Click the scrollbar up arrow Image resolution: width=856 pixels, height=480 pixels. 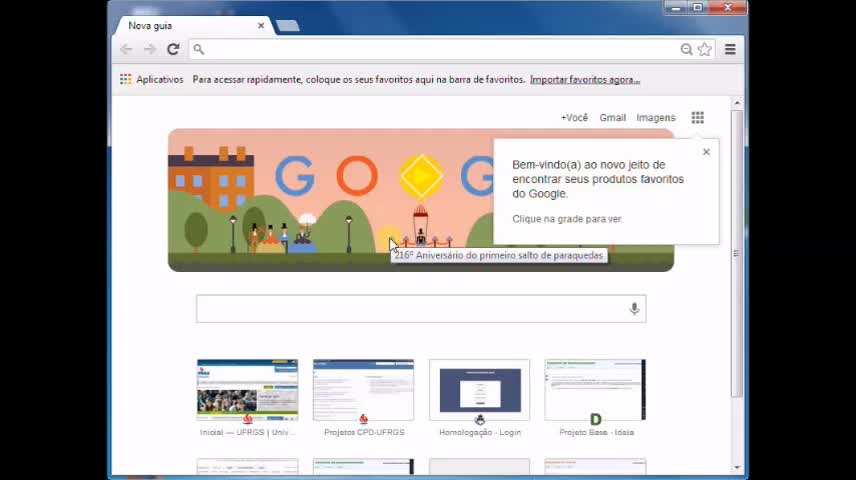coord(737,103)
